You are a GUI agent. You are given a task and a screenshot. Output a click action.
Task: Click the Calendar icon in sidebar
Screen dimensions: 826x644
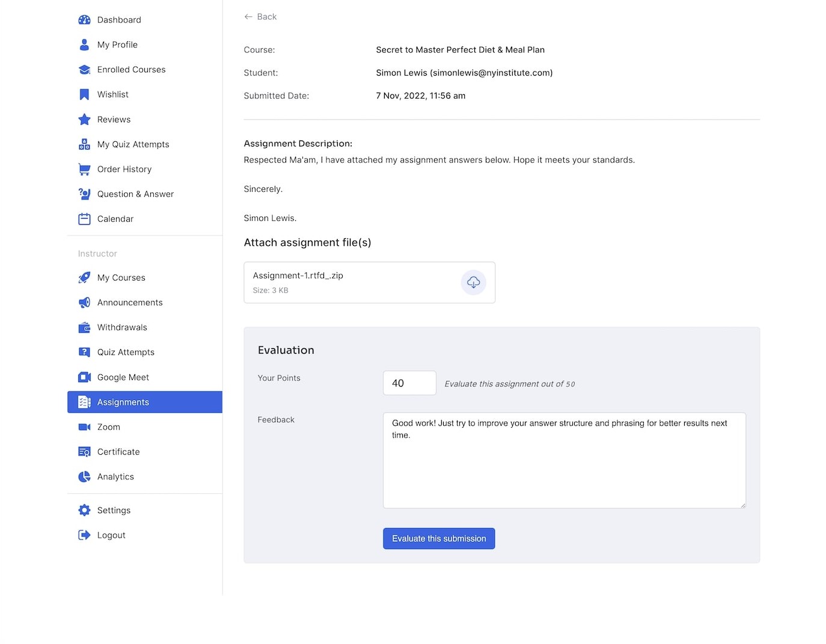tap(84, 219)
